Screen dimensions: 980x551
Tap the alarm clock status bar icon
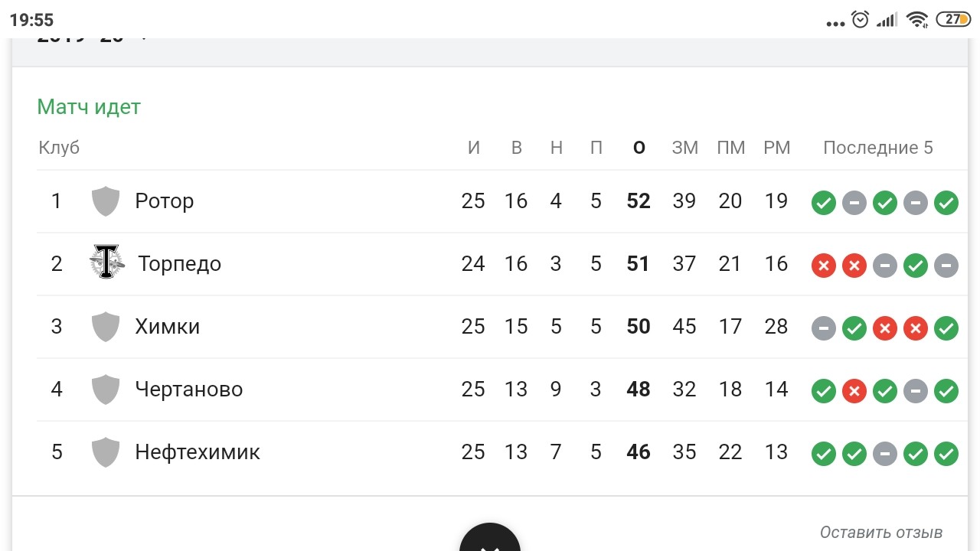point(860,20)
